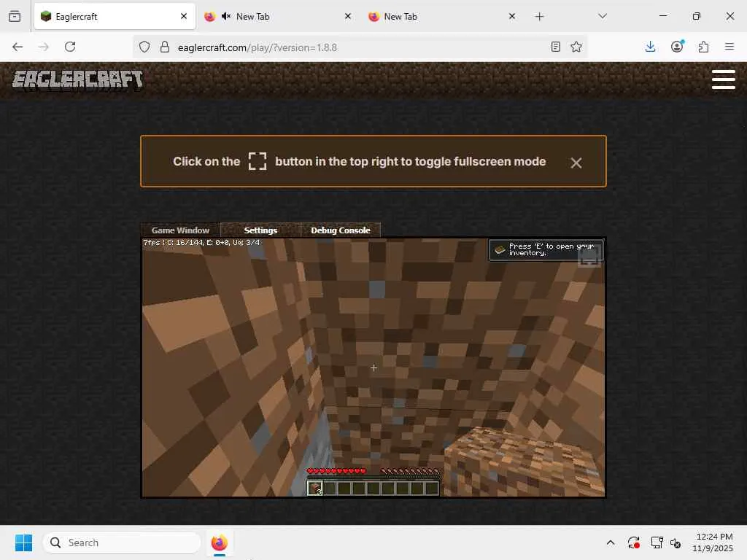Toggle fullscreen with the game corner button
The height and width of the screenshot is (560, 747).
click(x=589, y=257)
